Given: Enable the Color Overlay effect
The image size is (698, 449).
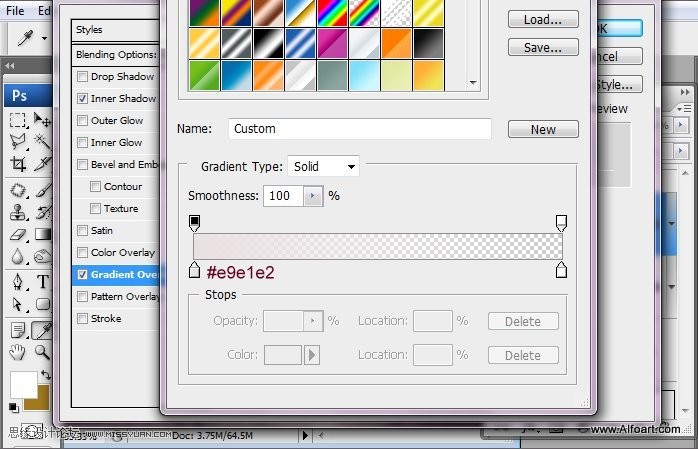Looking at the screenshot, I should click(x=82, y=252).
